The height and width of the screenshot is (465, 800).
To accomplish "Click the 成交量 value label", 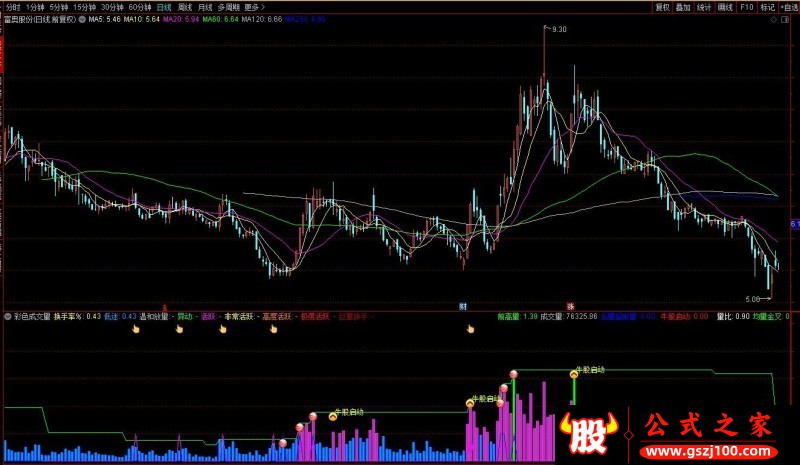I will pyautogui.click(x=569, y=316).
